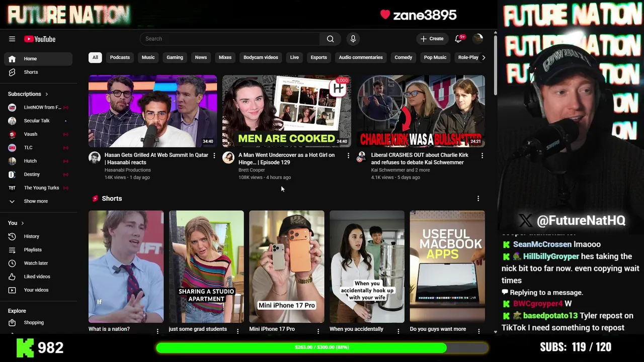Open The Young Turks subscription
644x362 pixels.
click(x=38, y=188)
